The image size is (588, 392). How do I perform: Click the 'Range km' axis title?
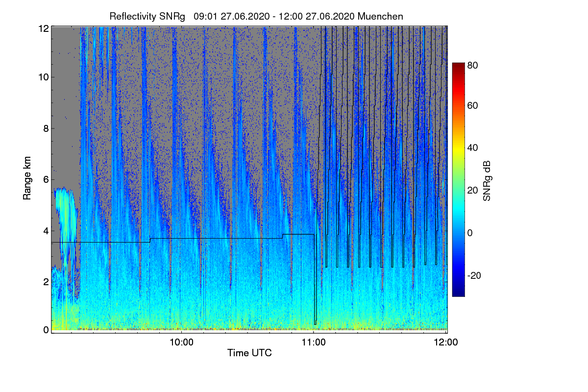(x=27, y=178)
